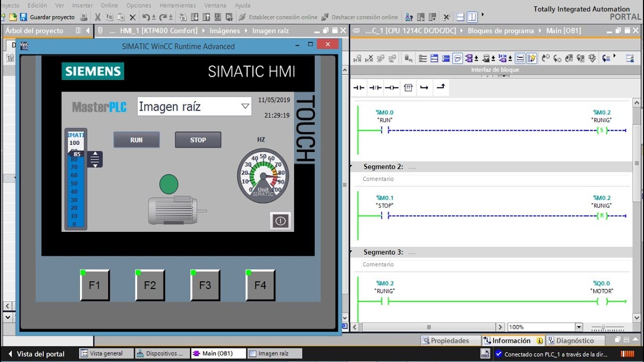Click the %Q0.0 MOTOR coil
The width and height of the screenshot is (644, 362).
tap(602, 301)
